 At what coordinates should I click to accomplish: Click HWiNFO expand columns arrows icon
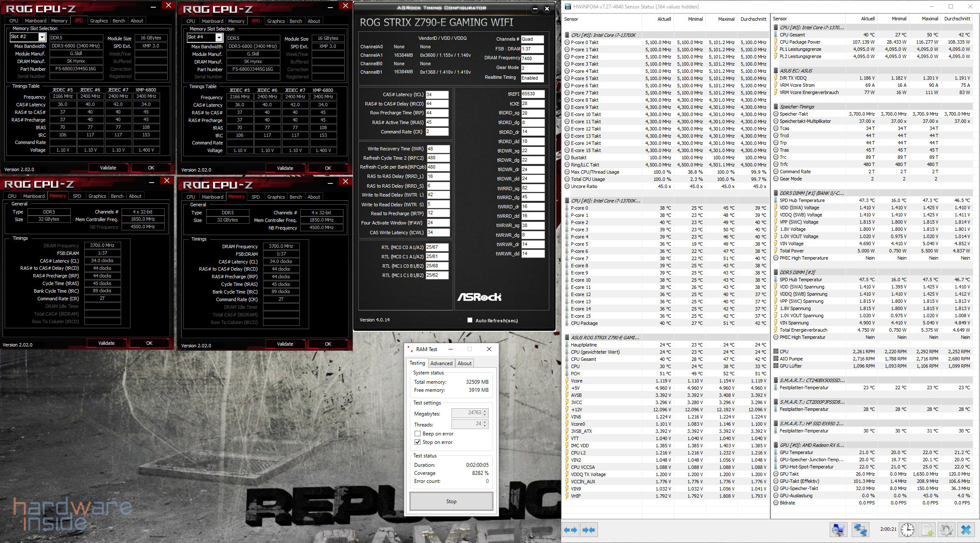[x=570, y=530]
